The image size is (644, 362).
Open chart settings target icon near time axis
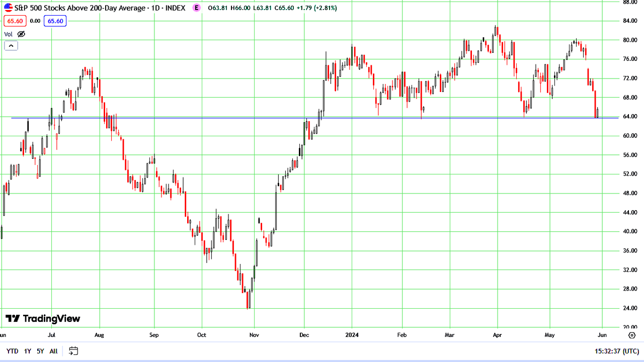(x=632, y=335)
